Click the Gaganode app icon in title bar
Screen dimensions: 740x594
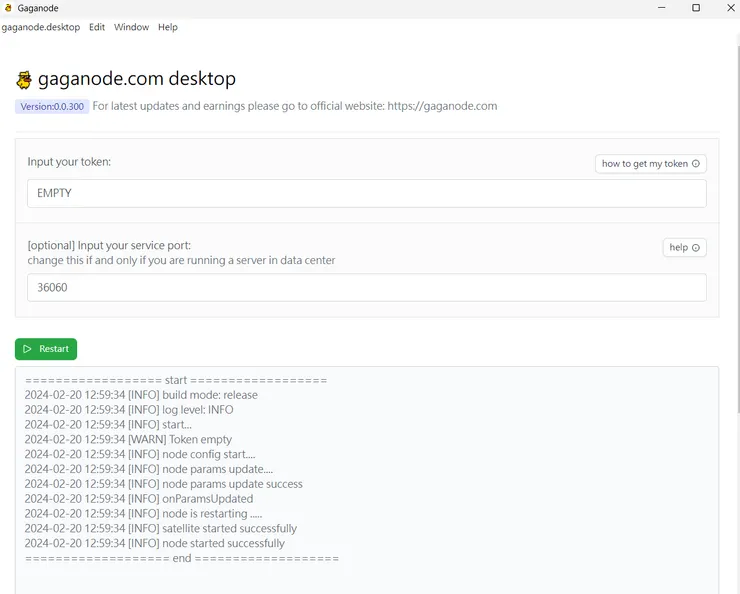tap(9, 8)
